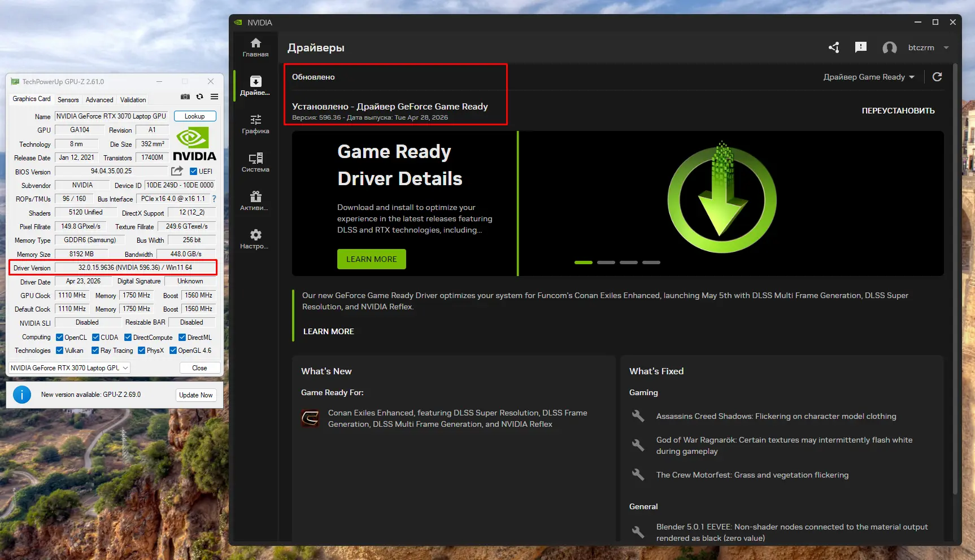Click the Установлено driver version text
This screenshot has width=975, height=560.
coord(390,106)
